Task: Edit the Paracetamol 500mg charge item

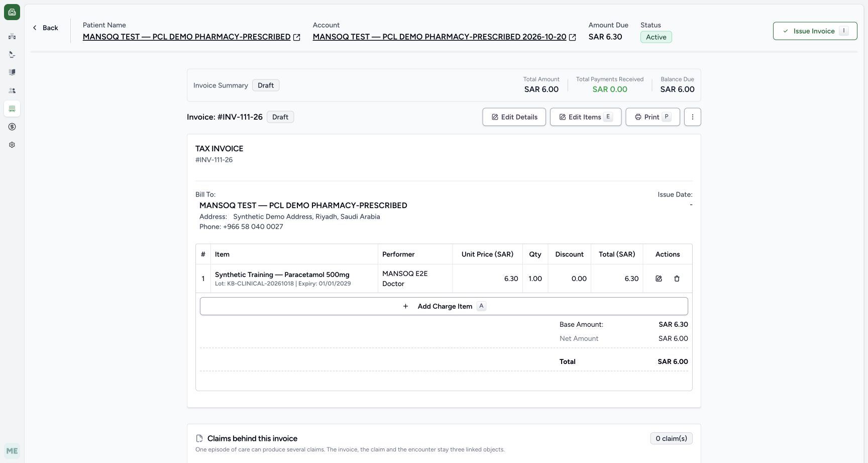Action: 659,279
